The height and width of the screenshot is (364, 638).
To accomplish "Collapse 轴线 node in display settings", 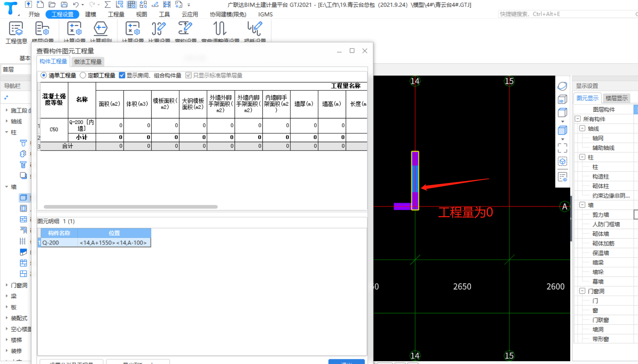I will point(582,128).
